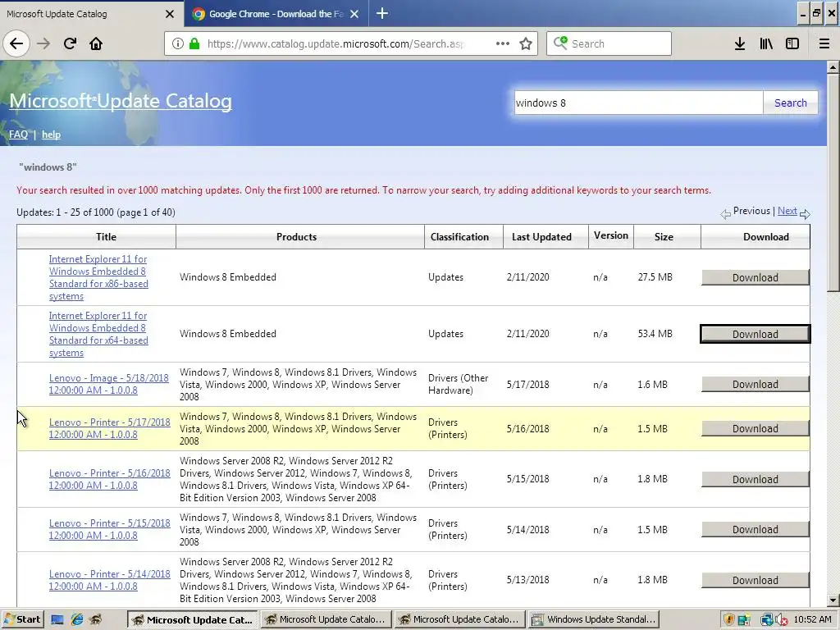840x630 pixels.
Task: Go to Next results page link
Action: pos(787,211)
